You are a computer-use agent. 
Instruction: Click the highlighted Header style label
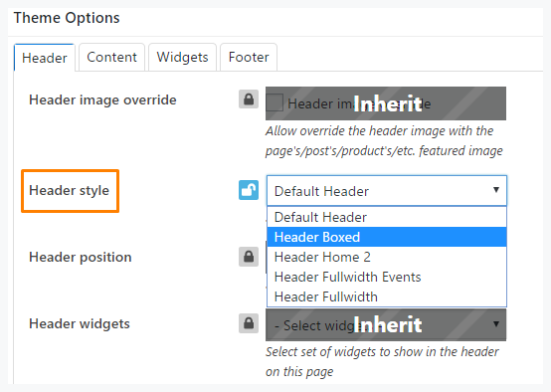click(x=70, y=190)
